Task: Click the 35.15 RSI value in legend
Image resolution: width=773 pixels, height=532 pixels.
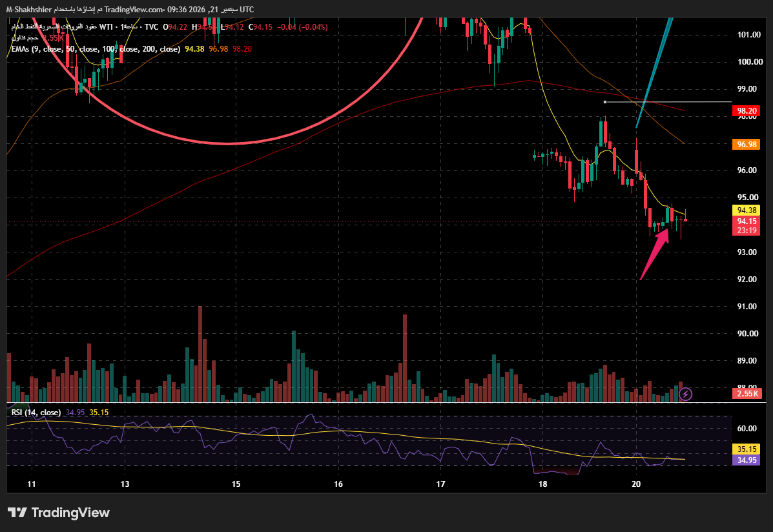Action: pyautogui.click(x=99, y=412)
